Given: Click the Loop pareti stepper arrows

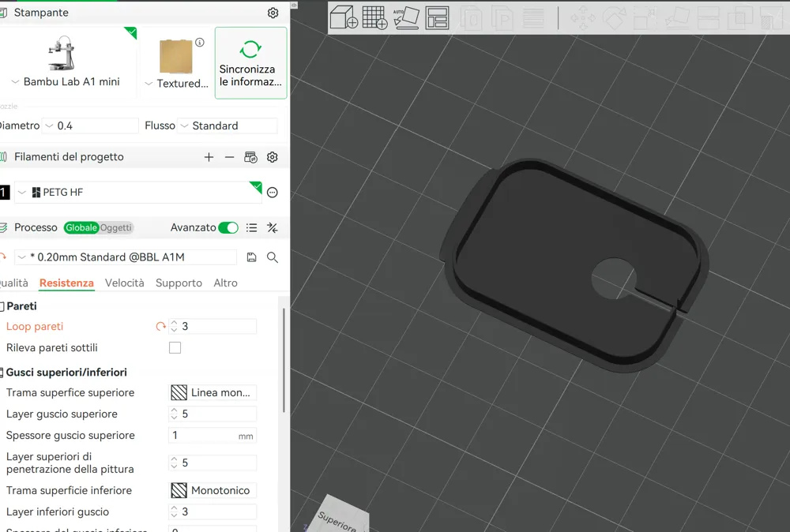Looking at the screenshot, I should pyautogui.click(x=174, y=326).
